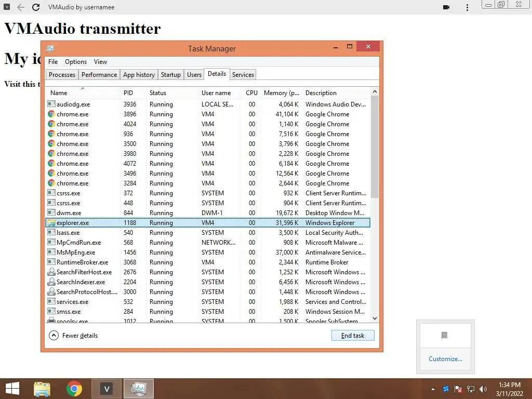Click the NETWORK... user name cell
The width and height of the screenshot is (532, 399).
click(218, 242)
